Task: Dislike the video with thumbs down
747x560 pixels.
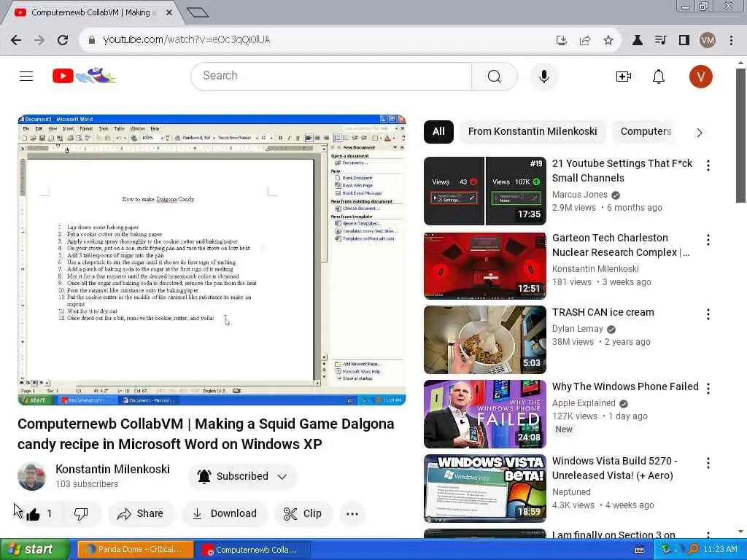Action: click(81, 514)
